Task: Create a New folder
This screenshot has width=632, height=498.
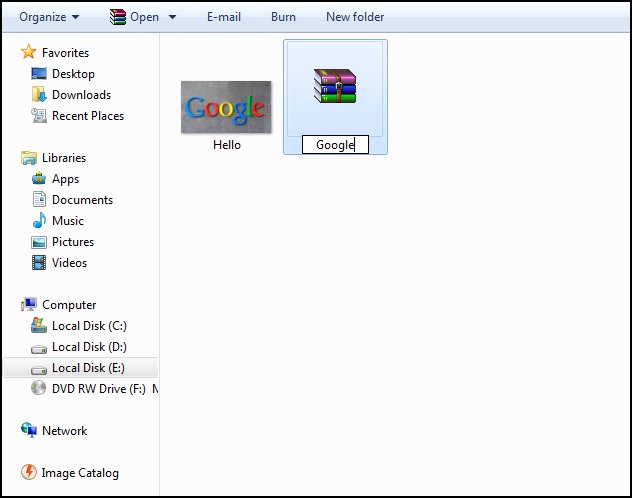Action: (x=355, y=17)
